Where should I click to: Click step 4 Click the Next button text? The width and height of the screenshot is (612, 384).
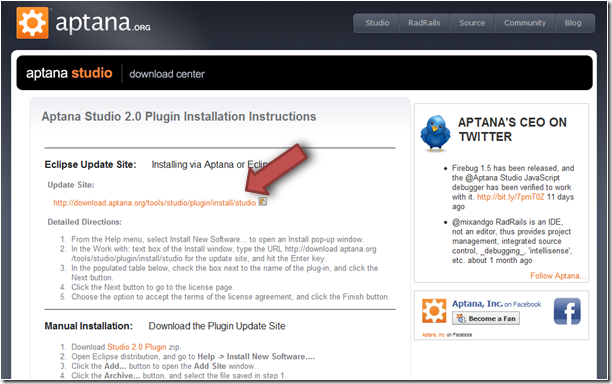click(x=153, y=287)
